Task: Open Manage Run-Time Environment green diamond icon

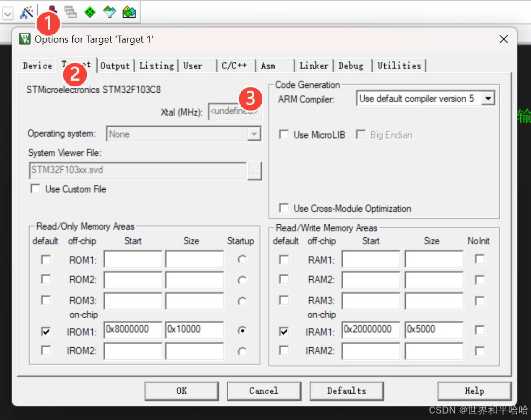Action: coord(90,12)
